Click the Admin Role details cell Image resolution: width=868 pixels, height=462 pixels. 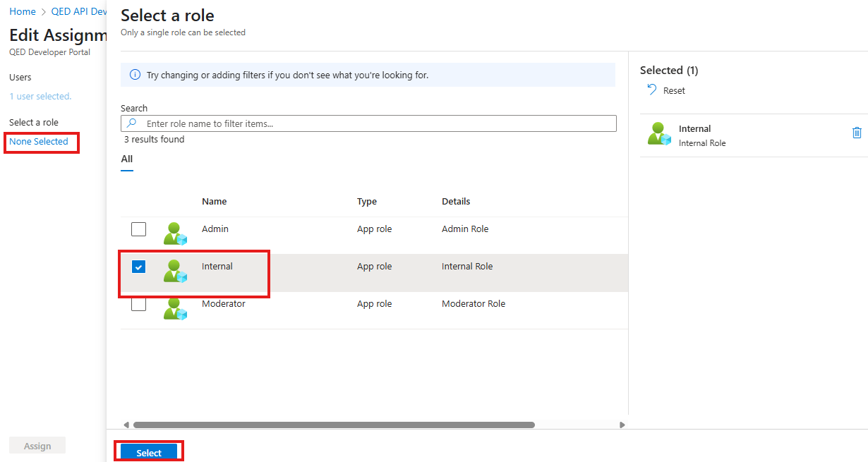coord(465,229)
